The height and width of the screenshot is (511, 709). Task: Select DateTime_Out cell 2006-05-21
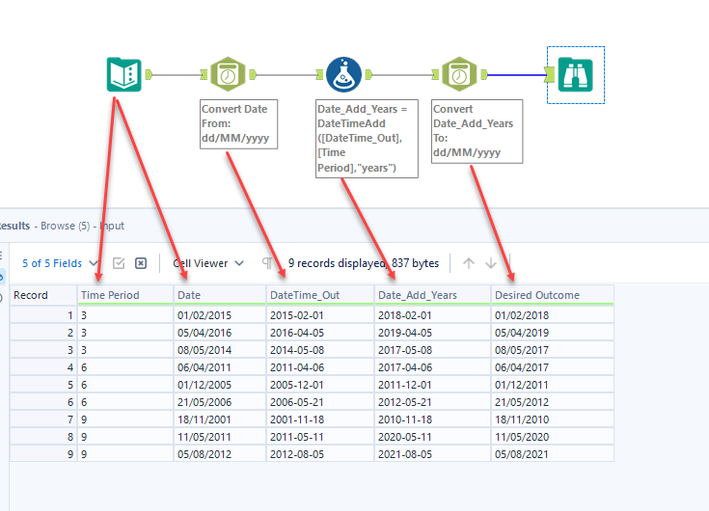pyautogui.click(x=320, y=402)
